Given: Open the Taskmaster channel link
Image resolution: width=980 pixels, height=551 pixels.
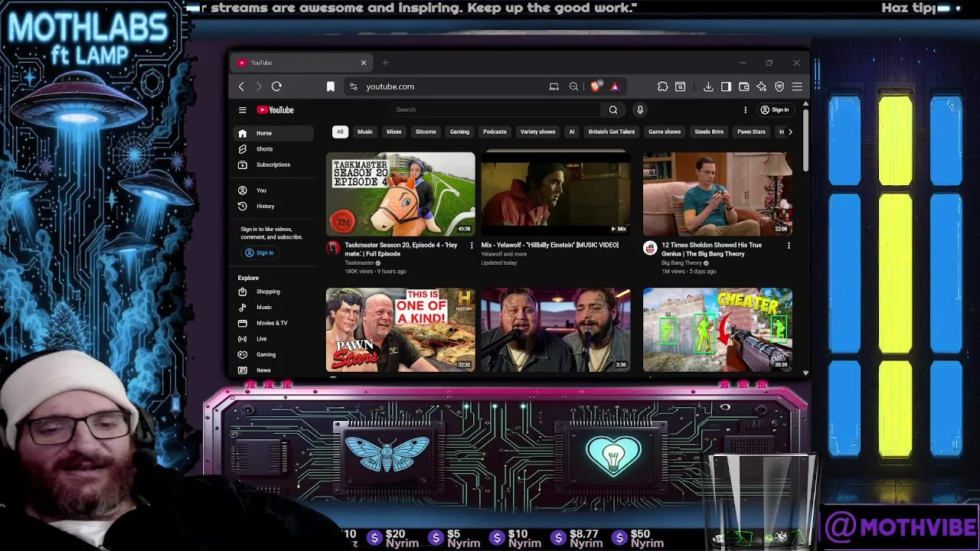Looking at the screenshot, I should tap(359, 262).
